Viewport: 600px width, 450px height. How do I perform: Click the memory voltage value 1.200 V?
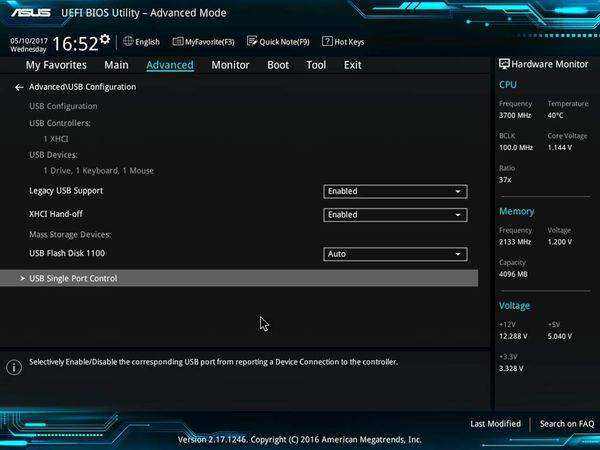[560, 242]
